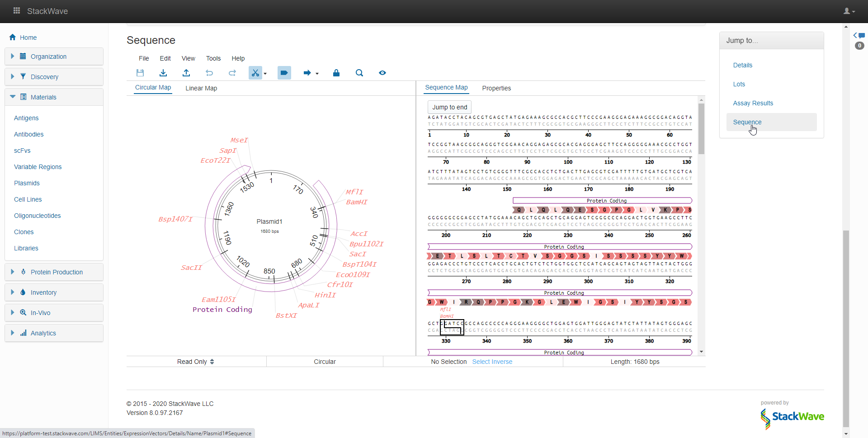This screenshot has height=438, width=868.
Task: Click the save floppy disk icon
Action: tap(140, 73)
